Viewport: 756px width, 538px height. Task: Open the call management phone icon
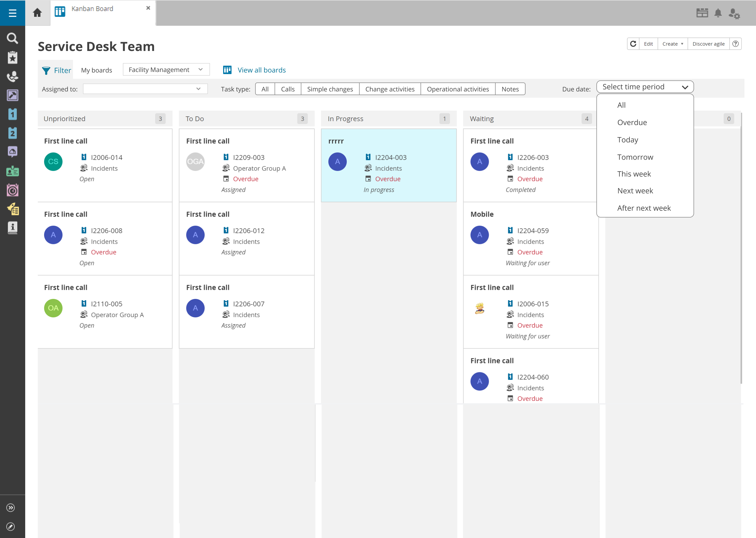(x=12, y=77)
